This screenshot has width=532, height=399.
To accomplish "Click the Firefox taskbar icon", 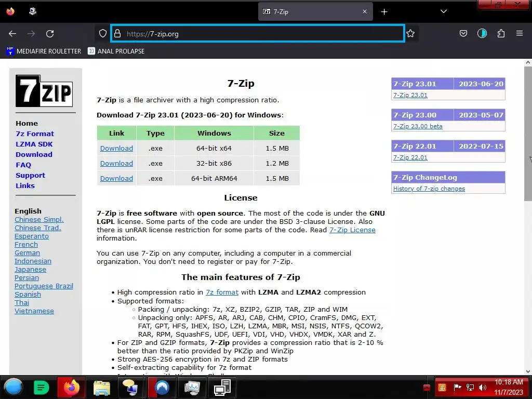I will click(x=71, y=388).
